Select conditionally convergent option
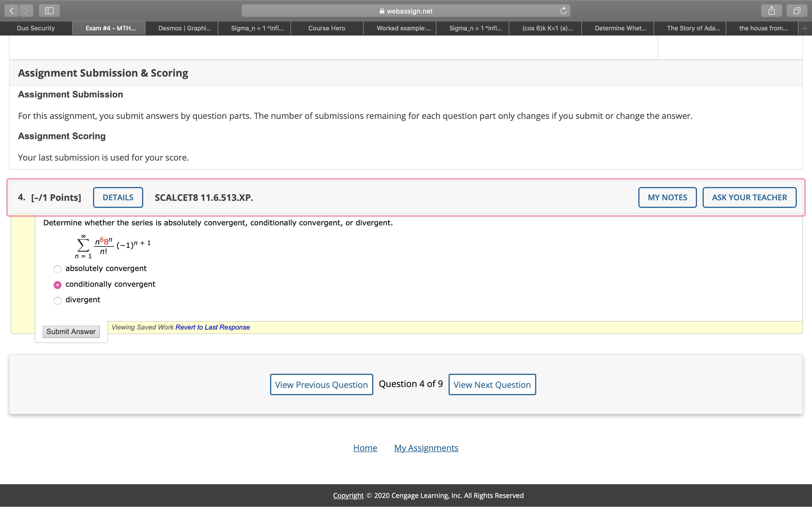Viewport: 812px width, 507px height. coord(58,285)
